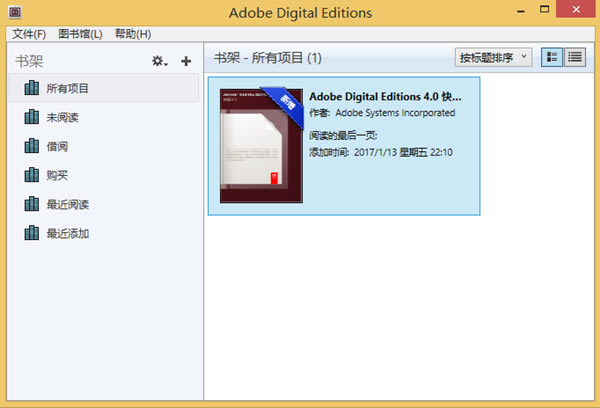The width and height of the screenshot is (600, 408).
Task: Select the 未阅读 shelf label
Action: pos(62,118)
